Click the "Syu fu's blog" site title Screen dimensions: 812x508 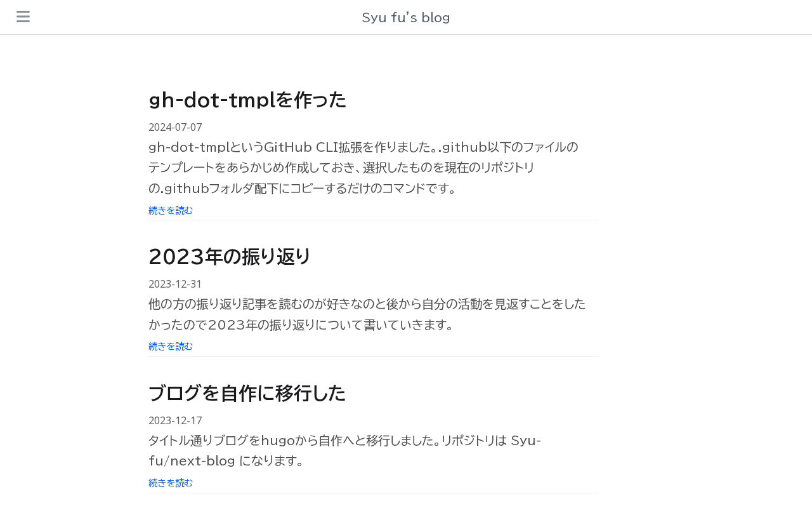pos(406,17)
